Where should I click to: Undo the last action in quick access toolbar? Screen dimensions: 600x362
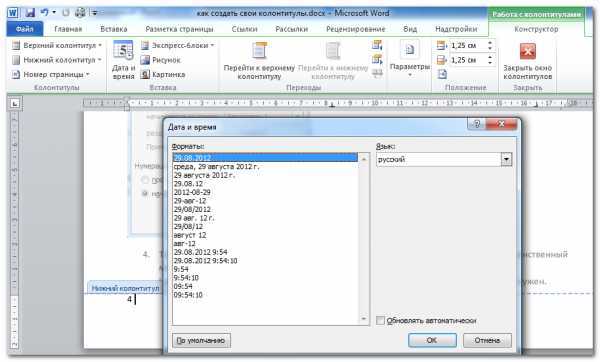pos(45,13)
